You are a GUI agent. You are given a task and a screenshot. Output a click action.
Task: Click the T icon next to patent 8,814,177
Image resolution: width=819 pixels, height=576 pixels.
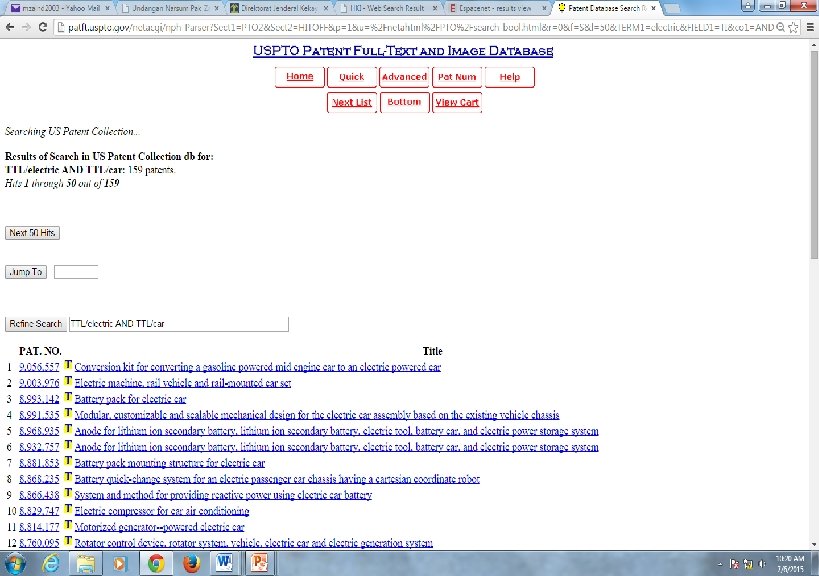[68, 525]
